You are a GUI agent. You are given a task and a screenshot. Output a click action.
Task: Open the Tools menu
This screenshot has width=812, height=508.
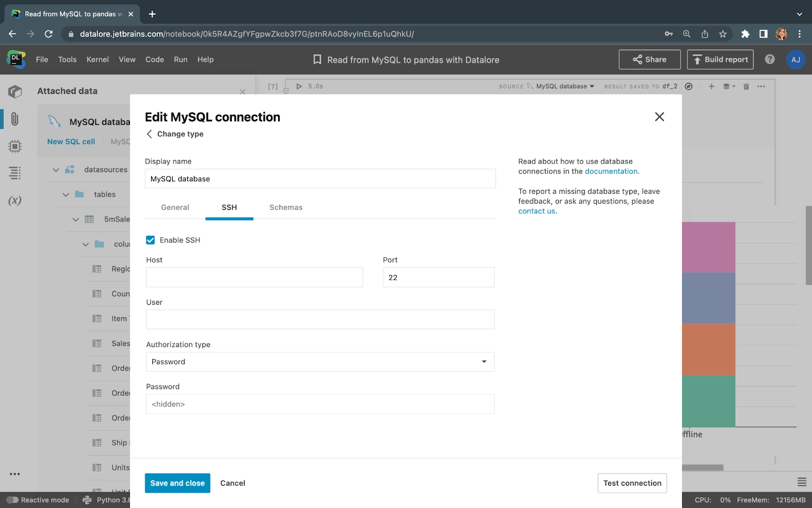click(67, 59)
